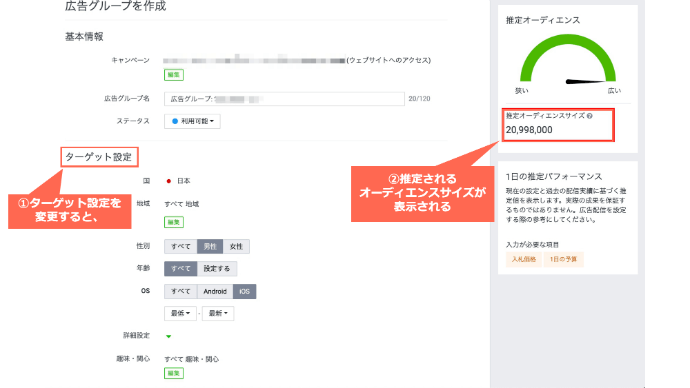Click the help icon beside 推定オーディエンスサイズ

pos(590,116)
